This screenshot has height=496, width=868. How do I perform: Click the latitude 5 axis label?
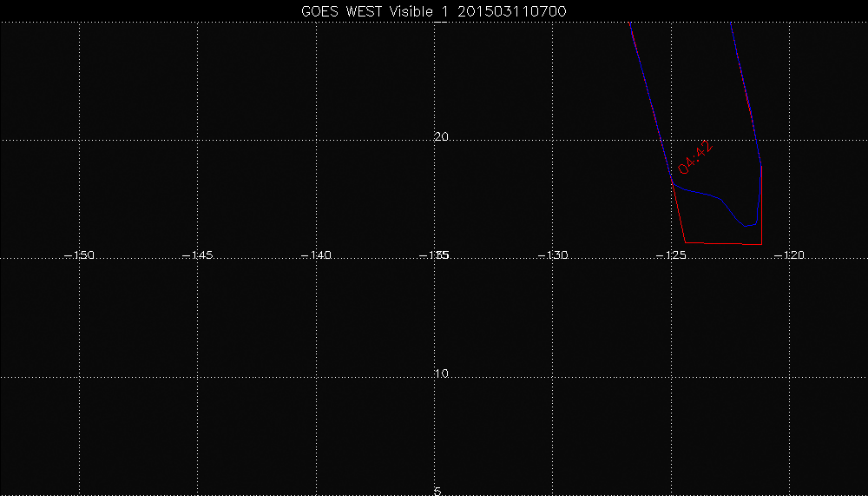pos(437,491)
